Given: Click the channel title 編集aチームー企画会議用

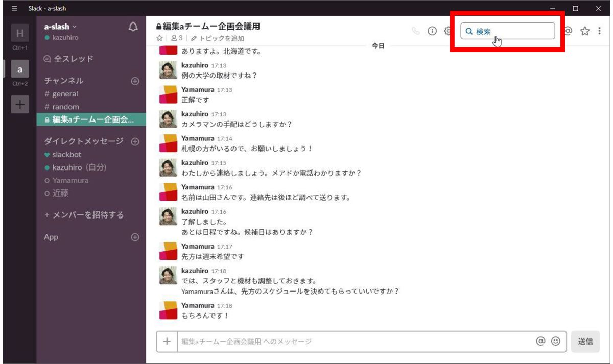Looking at the screenshot, I should [212, 27].
